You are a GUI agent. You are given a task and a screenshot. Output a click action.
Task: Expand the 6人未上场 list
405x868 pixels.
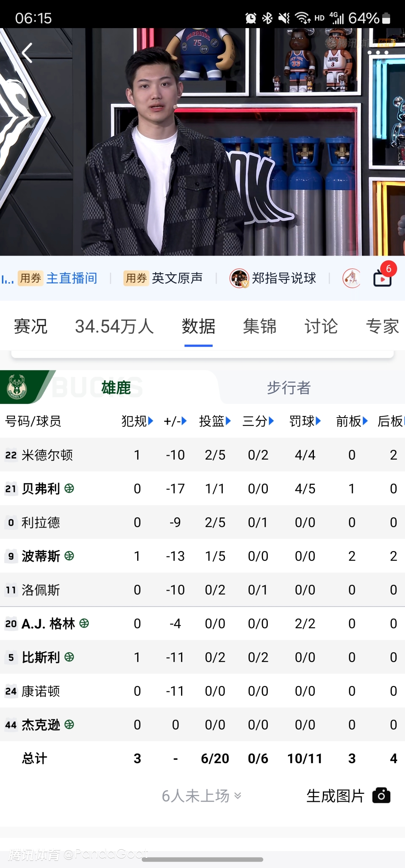[201, 796]
